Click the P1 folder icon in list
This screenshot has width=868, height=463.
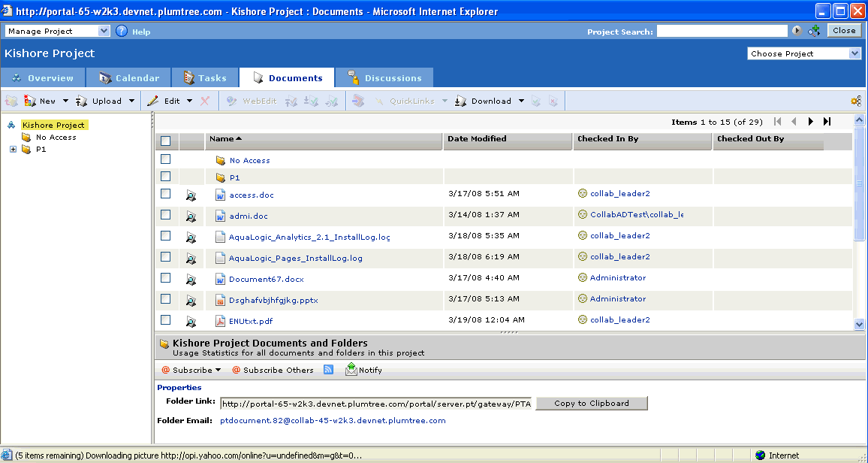(x=220, y=178)
